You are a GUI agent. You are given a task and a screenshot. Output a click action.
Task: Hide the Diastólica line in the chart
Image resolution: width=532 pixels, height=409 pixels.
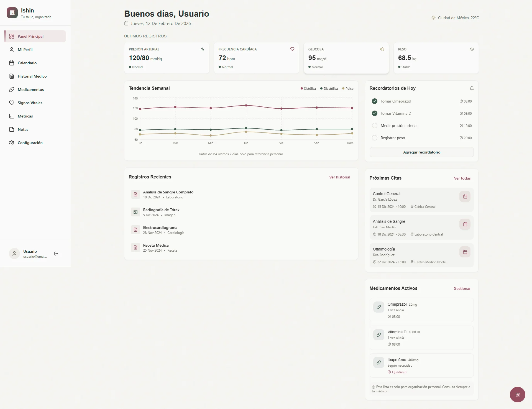pyautogui.click(x=329, y=88)
